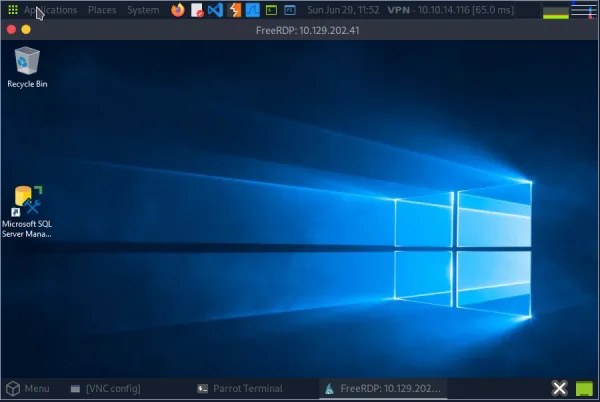Open the blue Wireshark-style launcher
Viewport: 600px width, 402px height.
(x=253, y=10)
